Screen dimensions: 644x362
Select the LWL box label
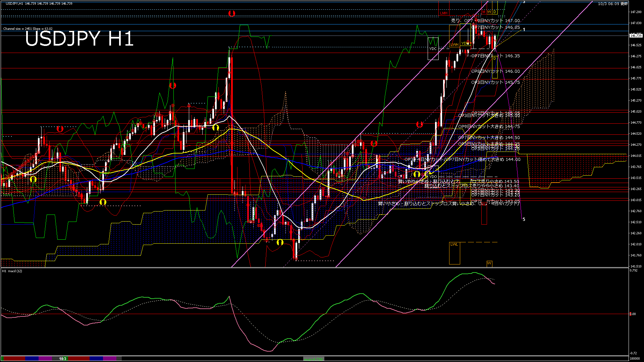454,244
